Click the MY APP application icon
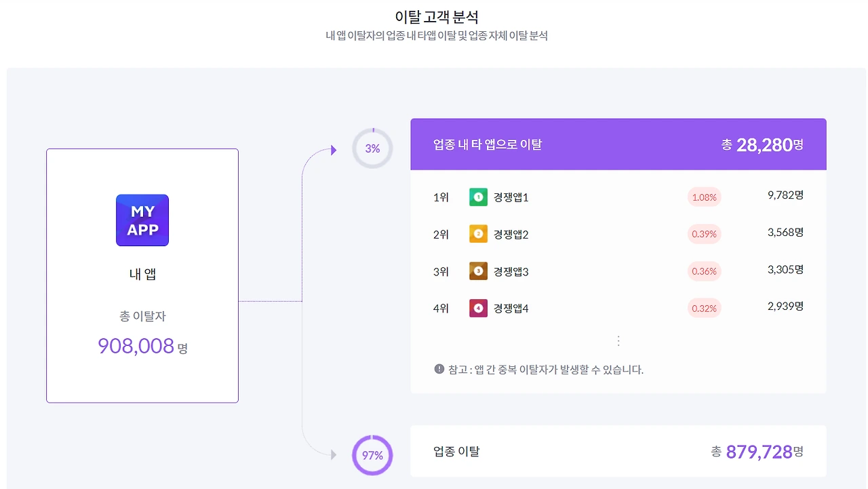 click(x=142, y=220)
